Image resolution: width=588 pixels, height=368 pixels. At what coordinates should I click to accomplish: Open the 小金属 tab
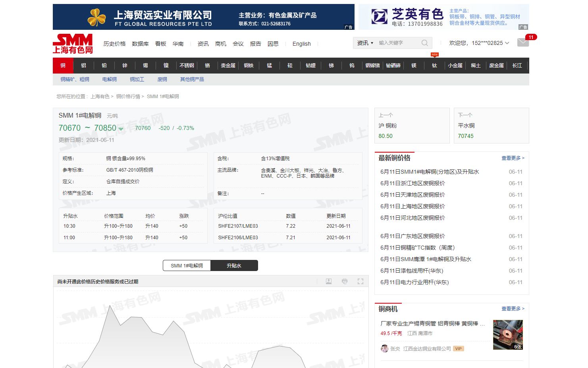pos(455,66)
